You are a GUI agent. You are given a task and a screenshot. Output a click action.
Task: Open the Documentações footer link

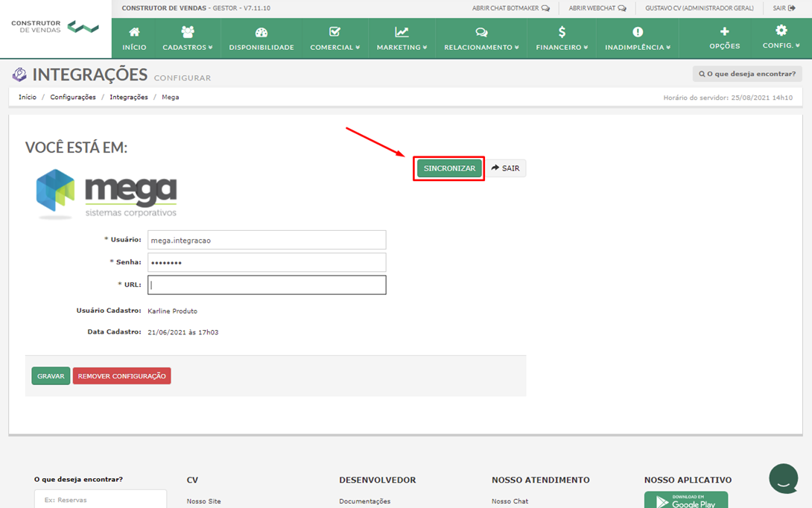click(x=364, y=501)
